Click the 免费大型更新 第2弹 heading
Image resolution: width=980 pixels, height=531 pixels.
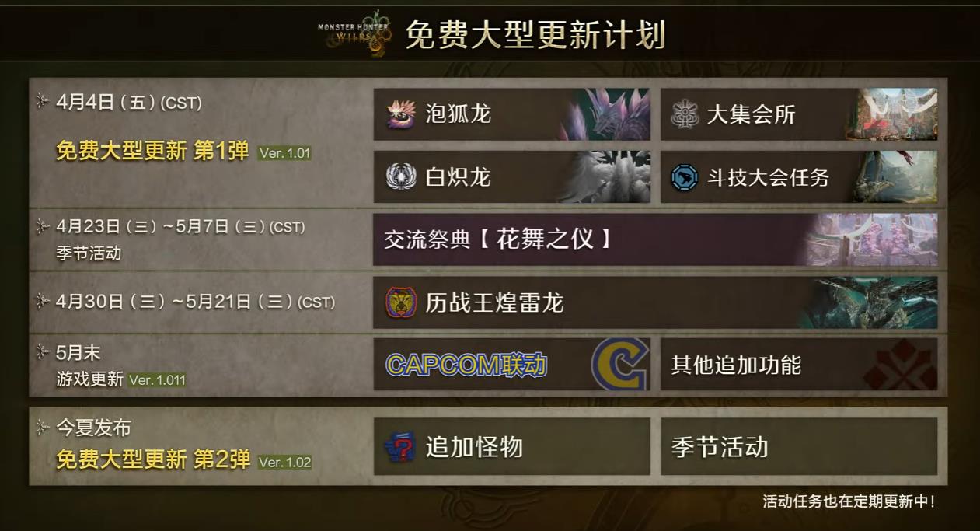pos(153,460)
